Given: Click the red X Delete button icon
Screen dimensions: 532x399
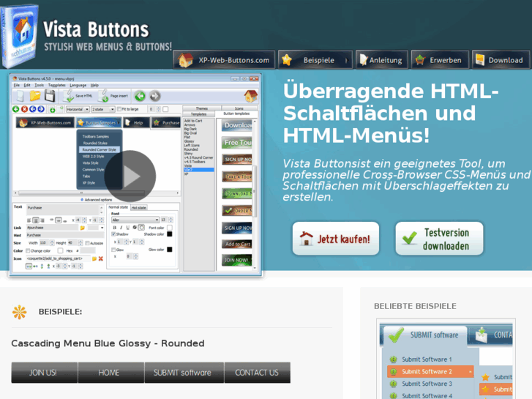Looking at the screenshot, I should click(x=24, y=109).
